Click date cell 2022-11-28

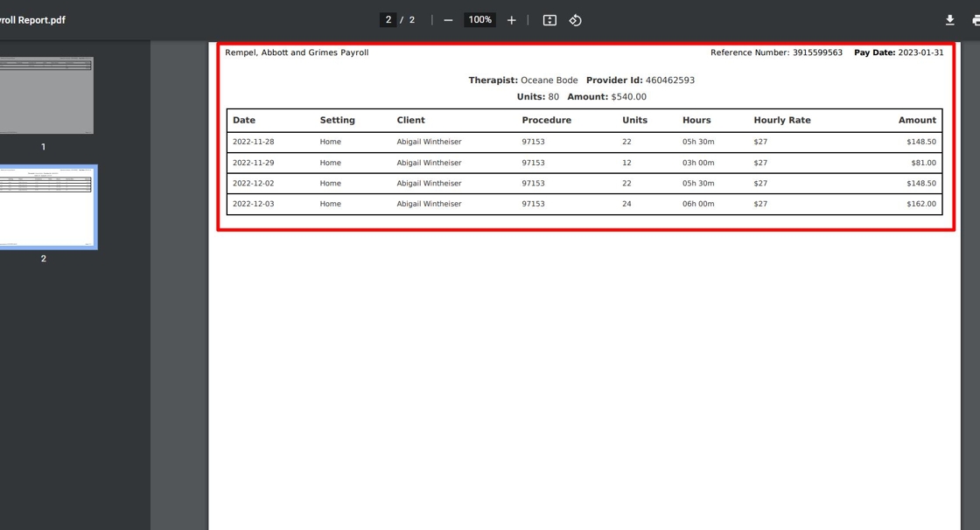tap(253, 142)
